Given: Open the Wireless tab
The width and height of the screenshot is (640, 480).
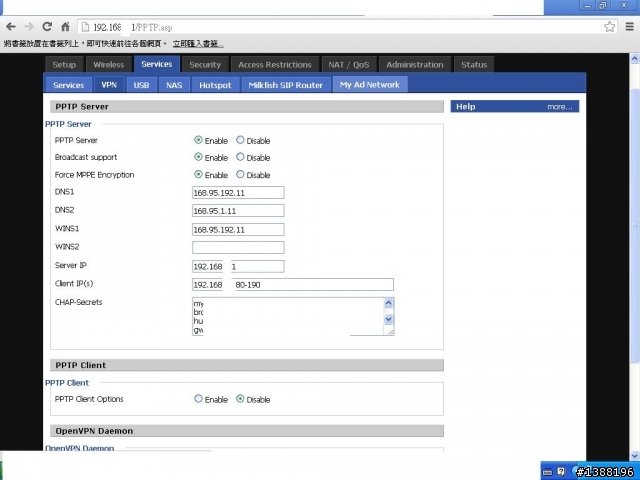Looking at the screenshot, I should pos(109,65).
